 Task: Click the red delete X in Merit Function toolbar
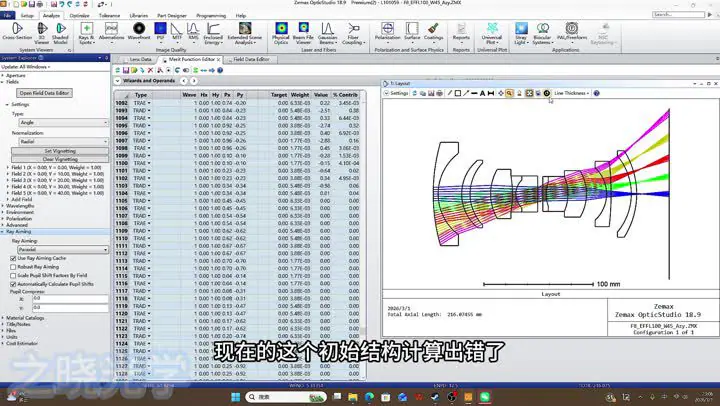click(x=150, y=70)
